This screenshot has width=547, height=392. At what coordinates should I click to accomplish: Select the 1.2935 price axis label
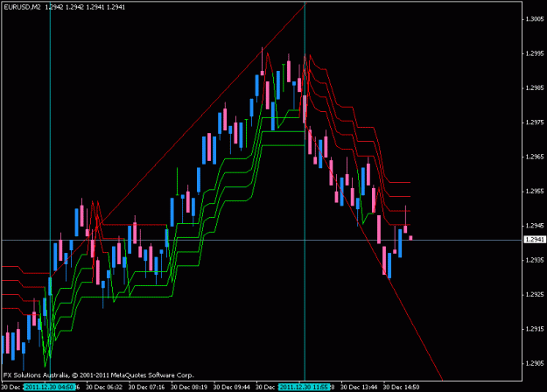coord(535,260)
